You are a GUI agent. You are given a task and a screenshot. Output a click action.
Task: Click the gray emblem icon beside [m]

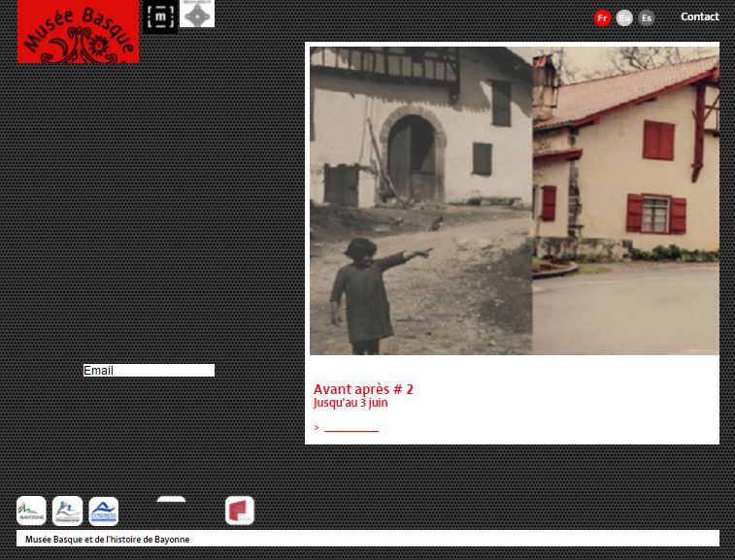pyautogui.click(x=197, y=14)
